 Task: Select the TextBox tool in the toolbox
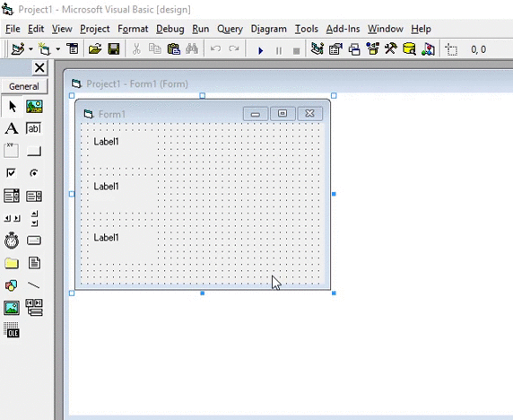pyautogui.click(x=34, y=128)
